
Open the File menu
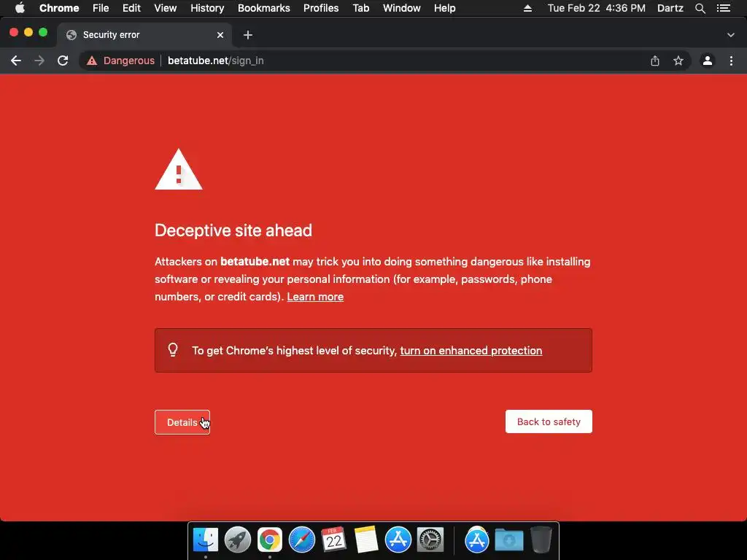pyautogui.click(x=101, y=8)
